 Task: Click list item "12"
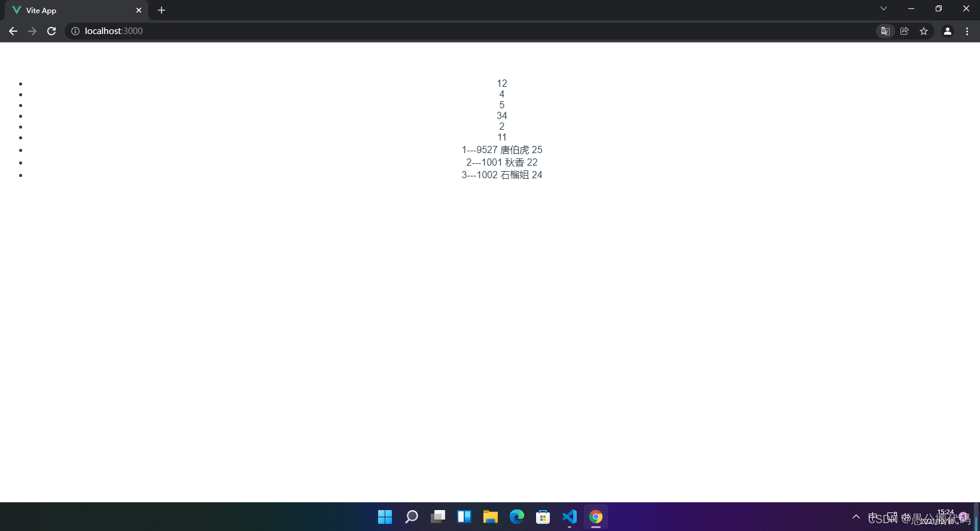point(502,84)
